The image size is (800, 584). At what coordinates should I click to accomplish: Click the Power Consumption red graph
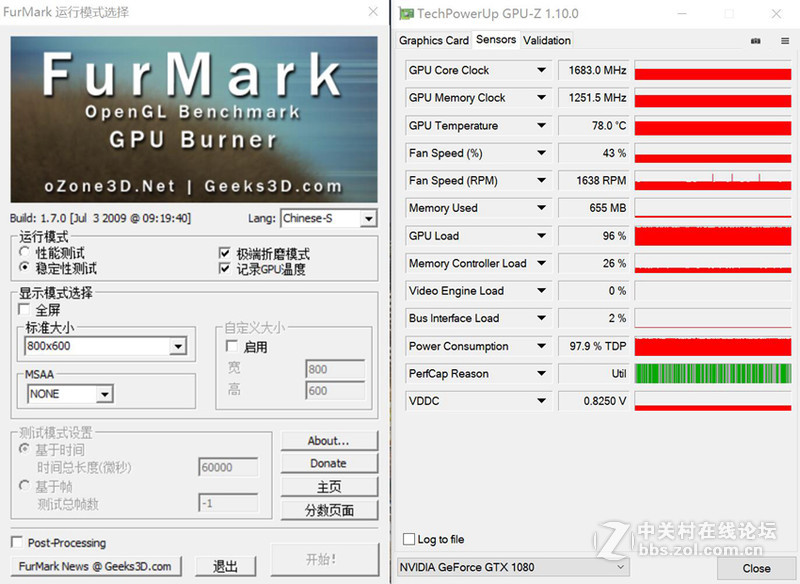click(x=713, y=346)
